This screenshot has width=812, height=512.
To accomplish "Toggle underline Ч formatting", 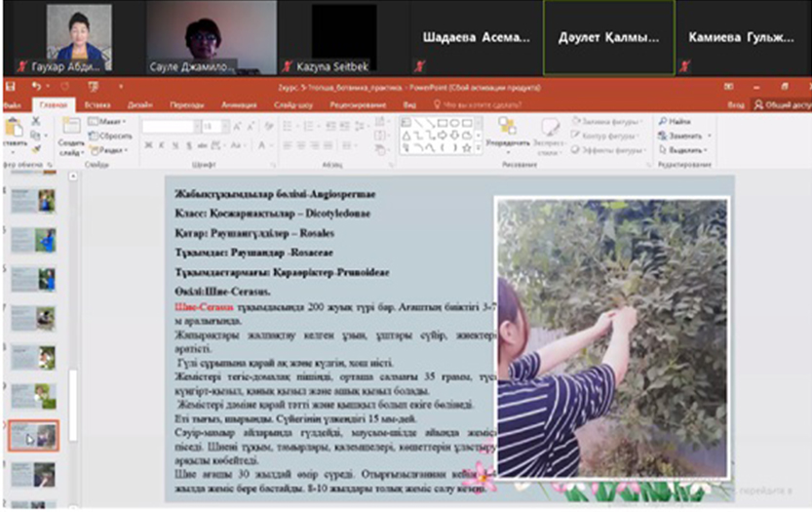I will pos(175,145).
